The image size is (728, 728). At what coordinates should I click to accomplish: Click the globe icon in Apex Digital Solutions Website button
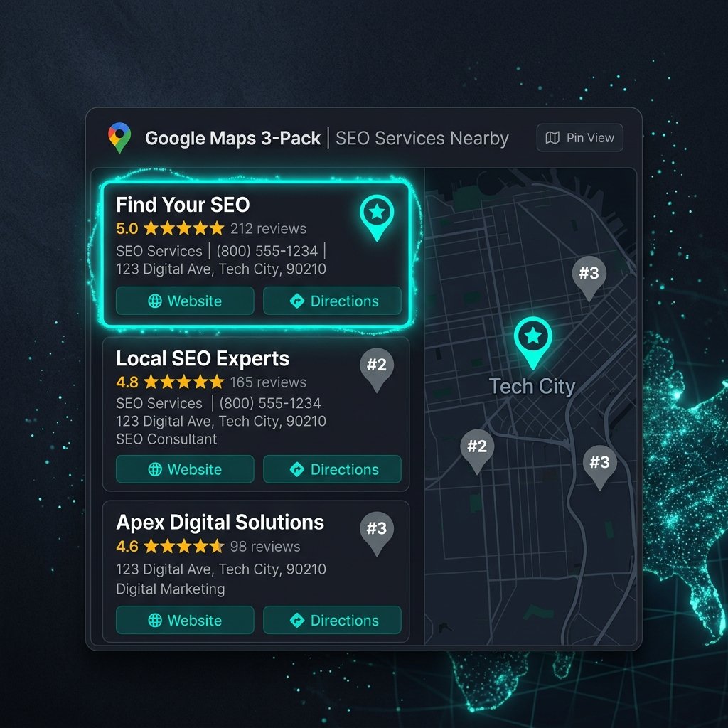pyautogui.click(x=155, y=620)
